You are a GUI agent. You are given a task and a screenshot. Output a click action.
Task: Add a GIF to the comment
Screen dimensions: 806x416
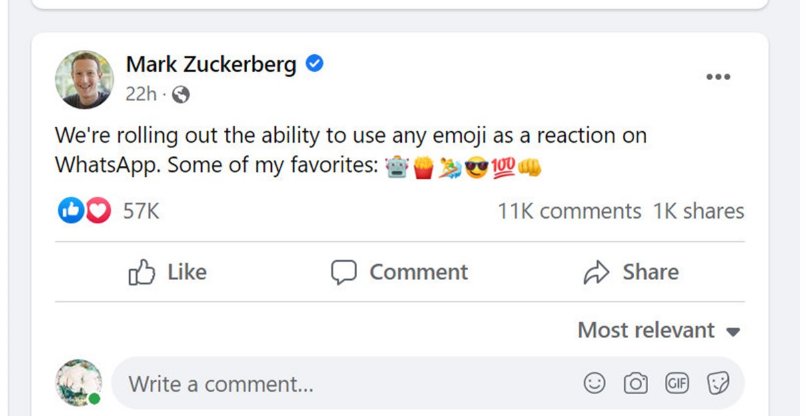click(676, 383)
